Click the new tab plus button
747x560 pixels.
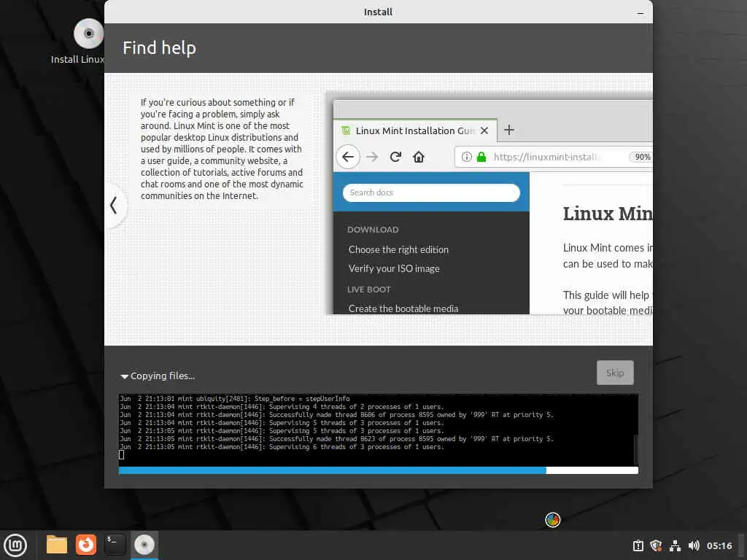[x=508, y=130]
